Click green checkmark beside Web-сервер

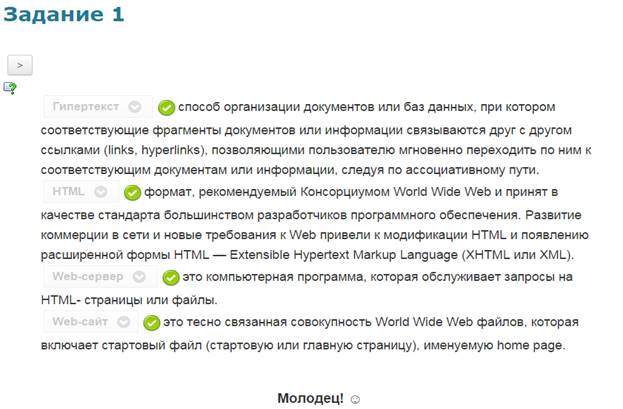click(x=168, y=278)
